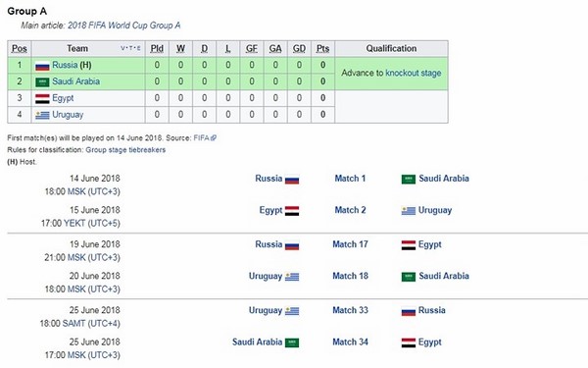Image resolution: width=588 pixels, height=368 pixels.
Task: Click the GD column header abbreviation
Action: click(299, 49)
